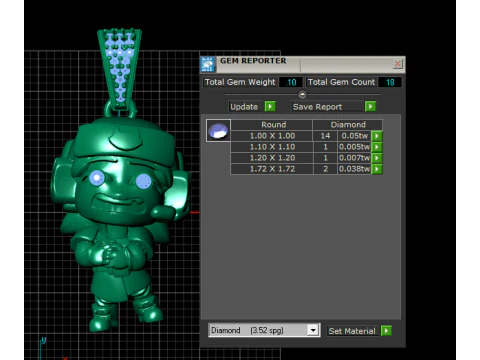
Task: Click the Save Report button label
Action: click(317, 107)
